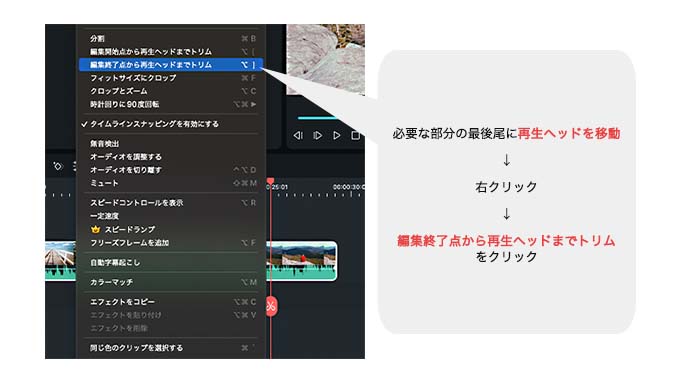
Task: Choose 分割 from the context menu
Action: click(x=171, y=39)
